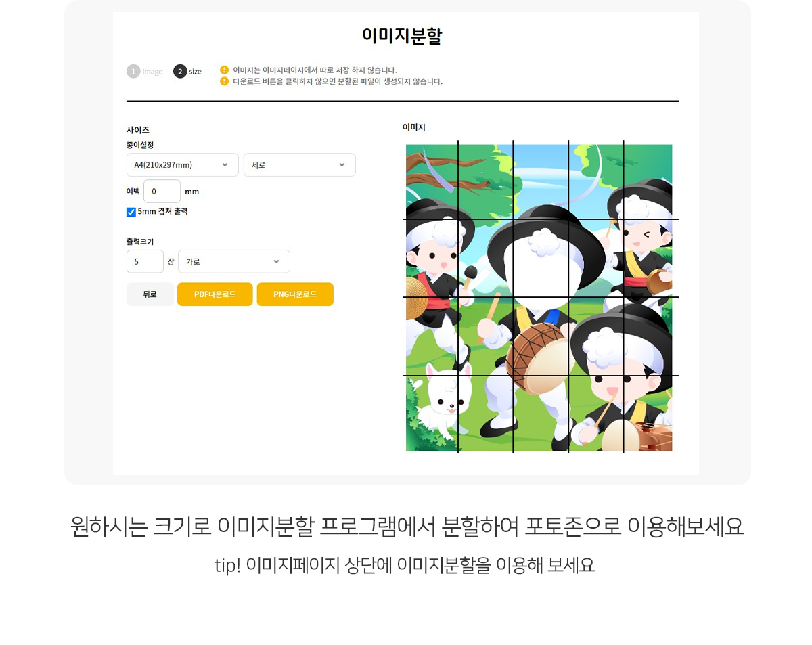Focus the 여백 margin mm input field
The image size is (812, 645).
click(162, 191)
